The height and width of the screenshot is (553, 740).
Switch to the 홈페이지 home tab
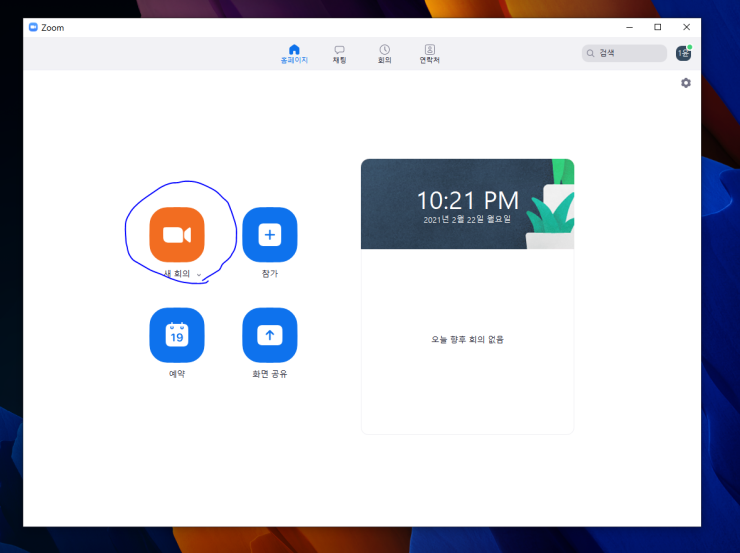294,54
